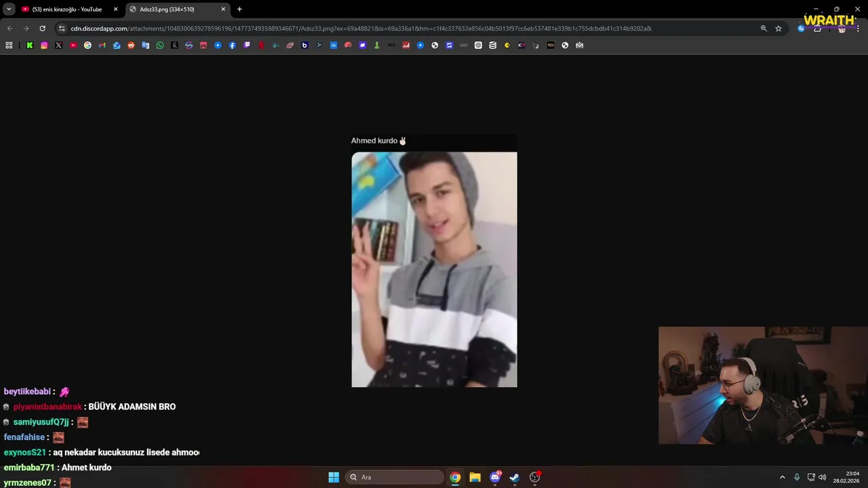Close the Adsz33.png tab
The height and width of the screenshot is (488, 868).
click(223, 9)
